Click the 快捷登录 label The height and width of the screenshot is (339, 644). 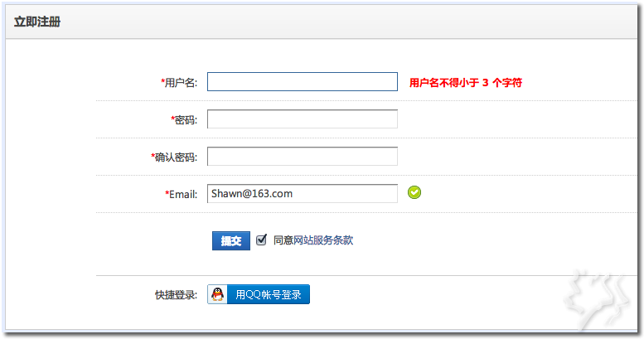click(176, 295)
